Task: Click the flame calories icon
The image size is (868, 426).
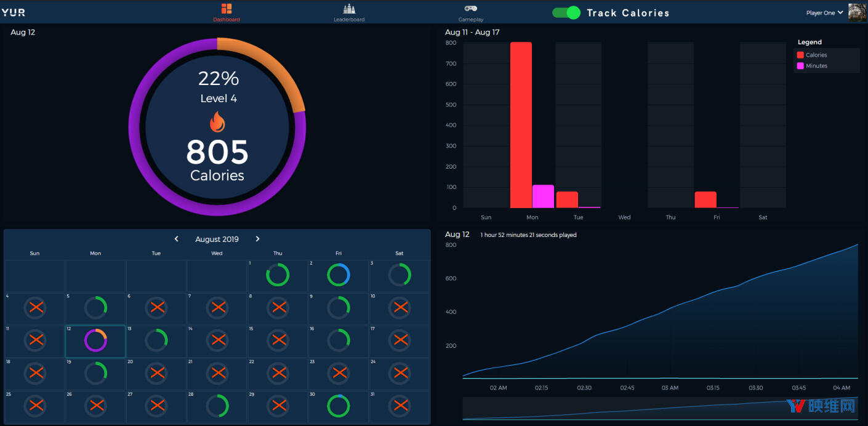Action: point(217,122)
